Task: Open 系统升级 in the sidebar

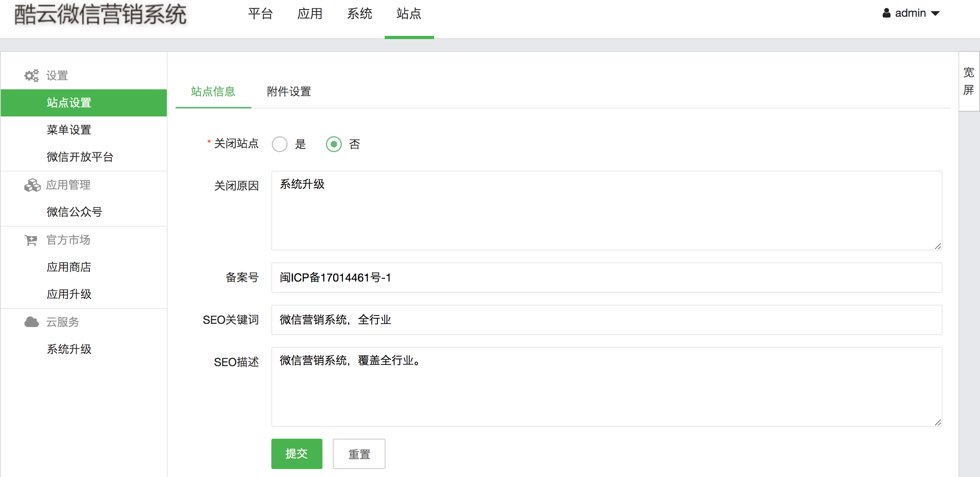Action: point(84,349)
